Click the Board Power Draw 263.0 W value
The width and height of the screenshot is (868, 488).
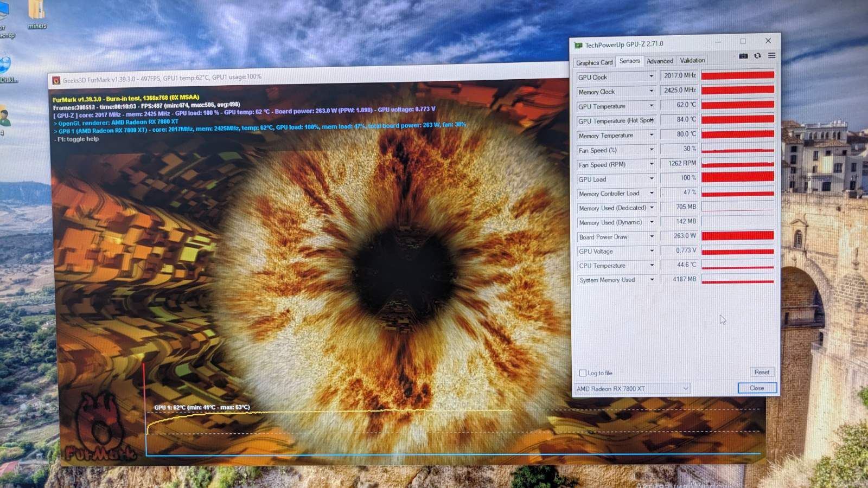pyautogui.click(x=679, y=236)
